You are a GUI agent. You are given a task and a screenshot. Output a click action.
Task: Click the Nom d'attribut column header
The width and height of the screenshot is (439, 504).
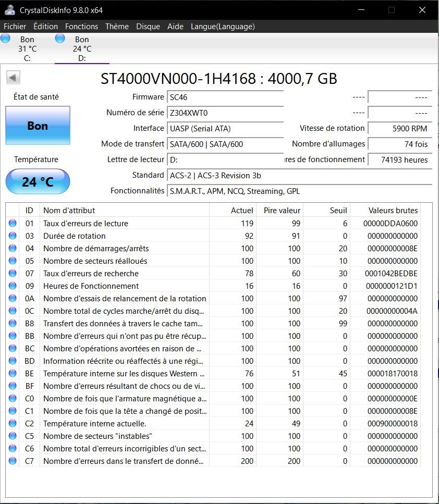[x=125, y=210]
